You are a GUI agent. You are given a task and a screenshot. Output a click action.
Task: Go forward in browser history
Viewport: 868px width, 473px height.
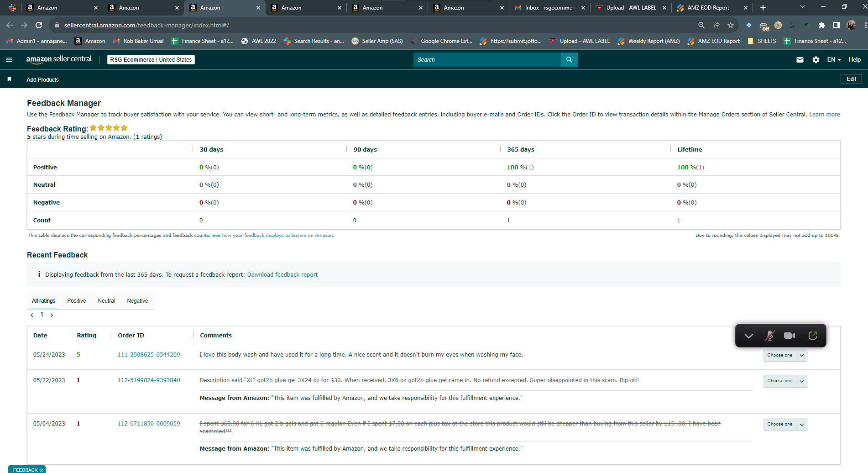pyautogui.click(x=24, y=25)
